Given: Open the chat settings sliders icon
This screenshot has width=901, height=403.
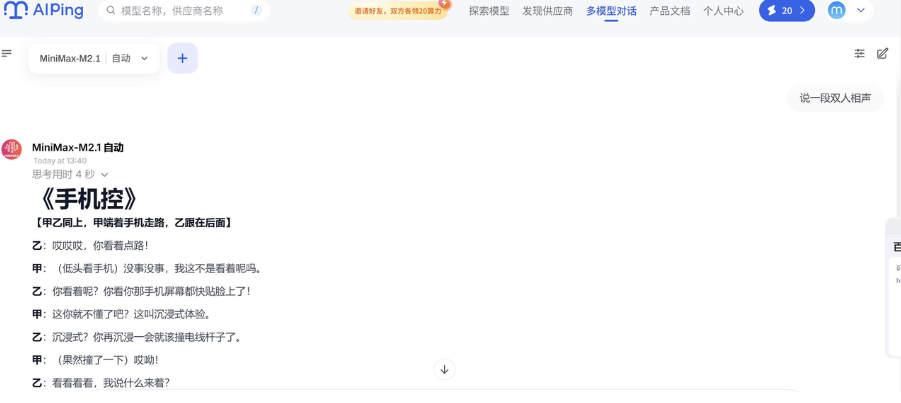Looking at the screenshot, I should pos(859,54).
